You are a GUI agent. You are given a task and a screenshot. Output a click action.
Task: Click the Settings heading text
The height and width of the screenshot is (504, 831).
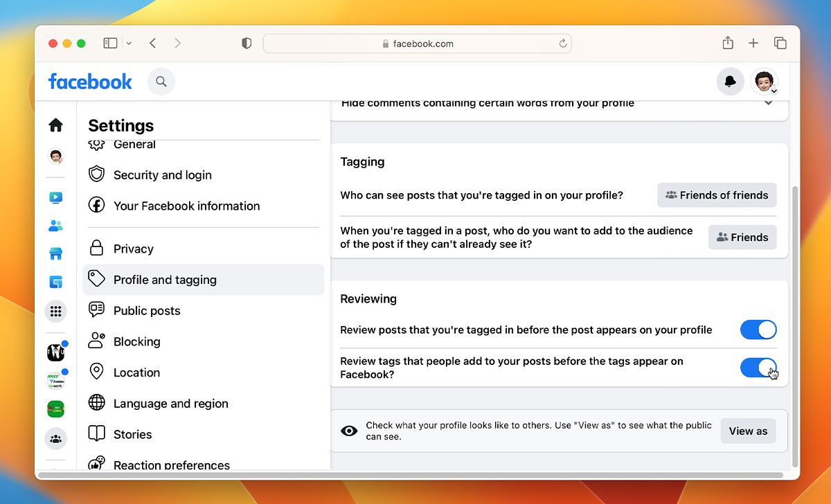tap(121, 125)
